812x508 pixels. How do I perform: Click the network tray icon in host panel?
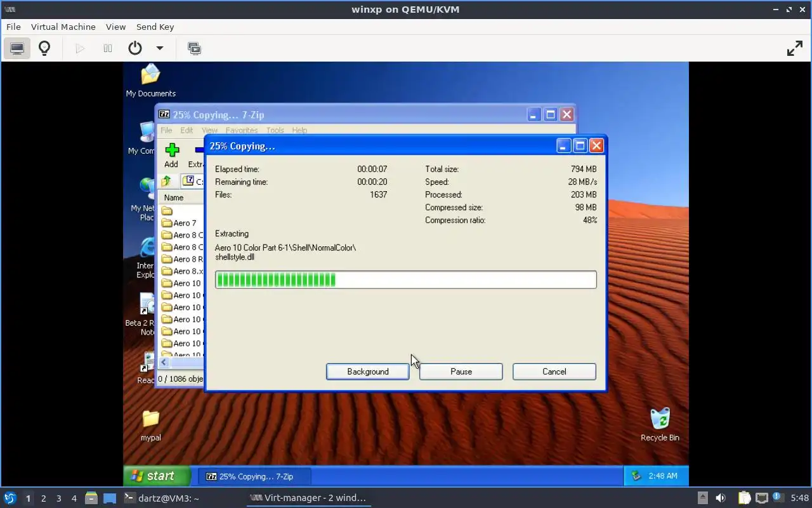coord(762,498)
